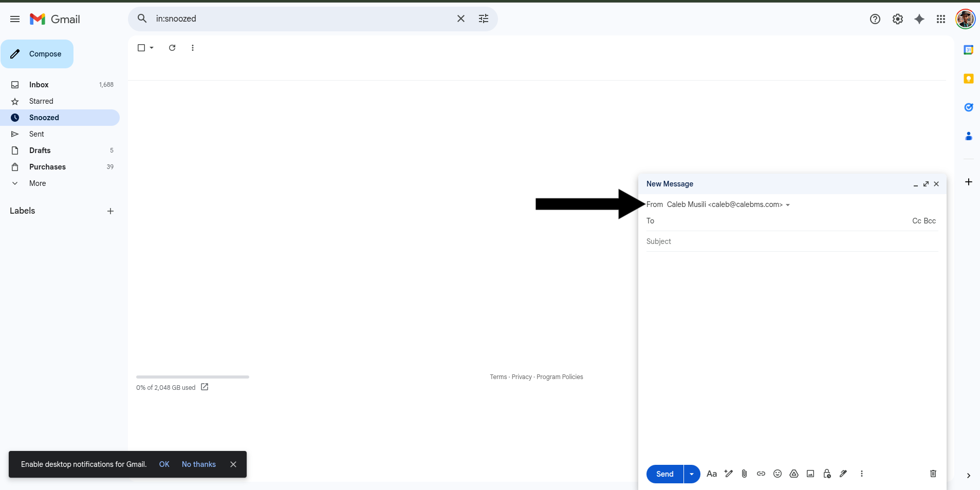
Task: Click the Help me write pencil-sparkle icon
Action: [x=728, y=474]
